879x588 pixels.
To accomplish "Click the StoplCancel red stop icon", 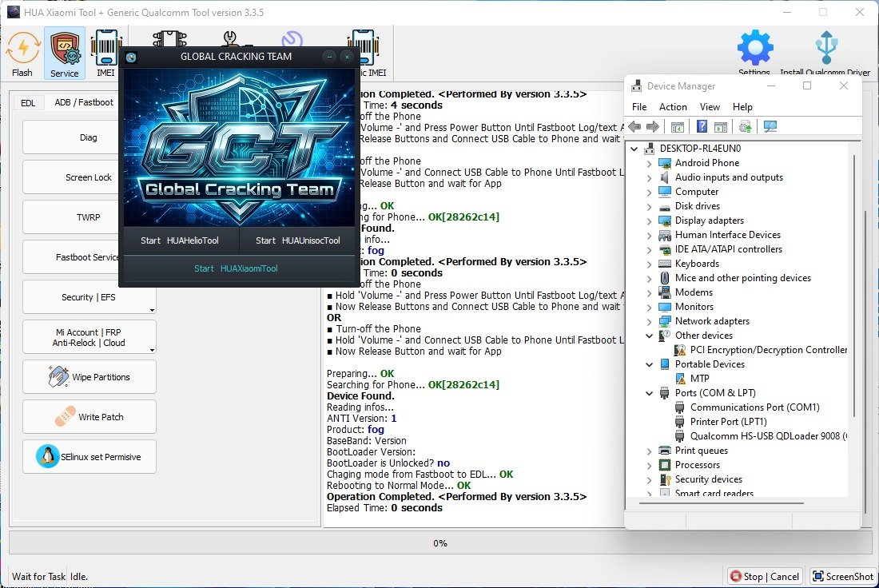I will click(x=735, y=576).
